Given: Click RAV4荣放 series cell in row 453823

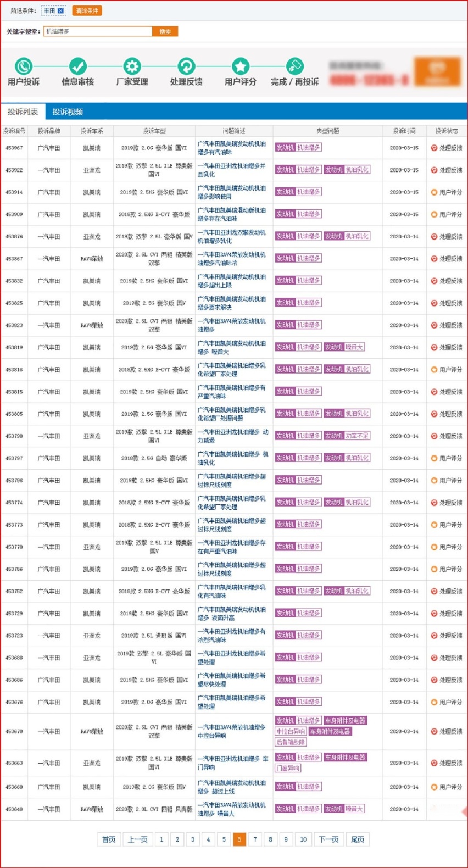Looking at the screenshot, I should (x=92, y=325).
